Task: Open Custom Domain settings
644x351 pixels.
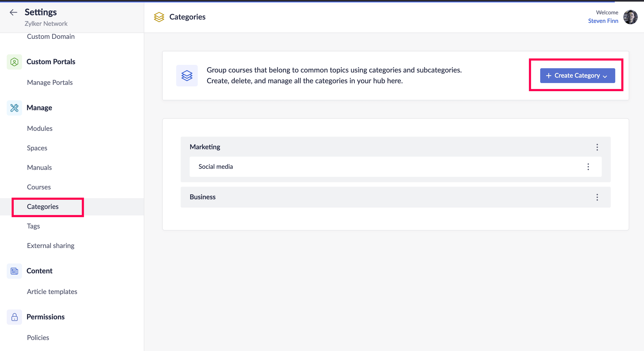Action: click(51, 36)
